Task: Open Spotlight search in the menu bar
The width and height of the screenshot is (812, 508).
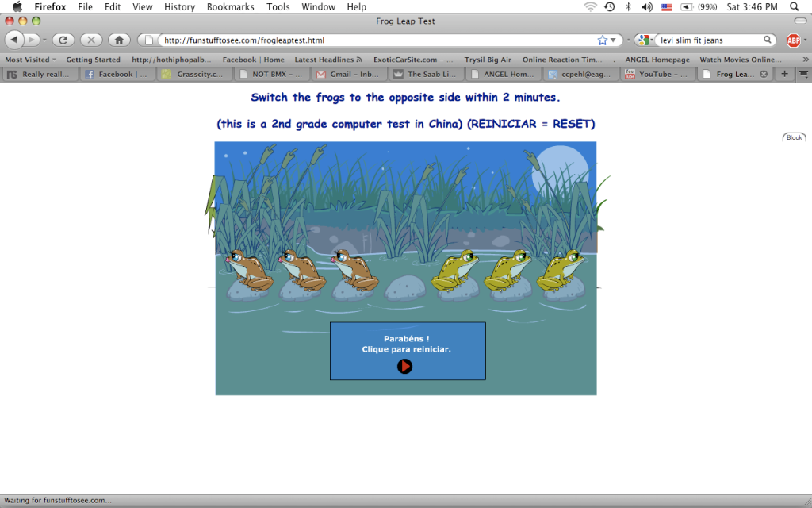Action: coord(795,7)
